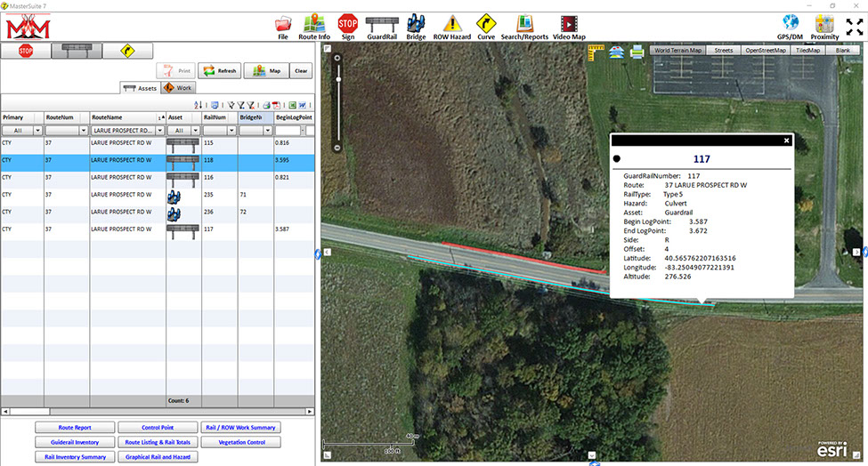Open the Guiderail Inventory report
Viewport: 868px width, 466px height.
coord(74,442)
